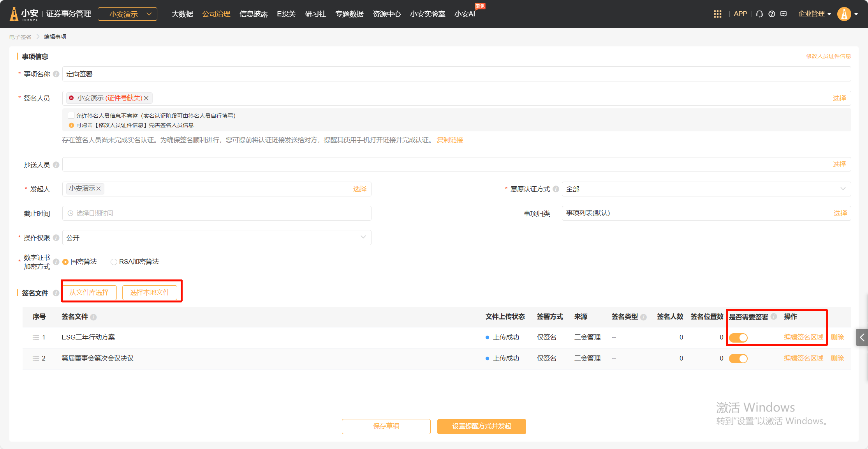Click drag handle icon for row 1
Viewport: 868px width, 449px height.
[x=36, y=338]
